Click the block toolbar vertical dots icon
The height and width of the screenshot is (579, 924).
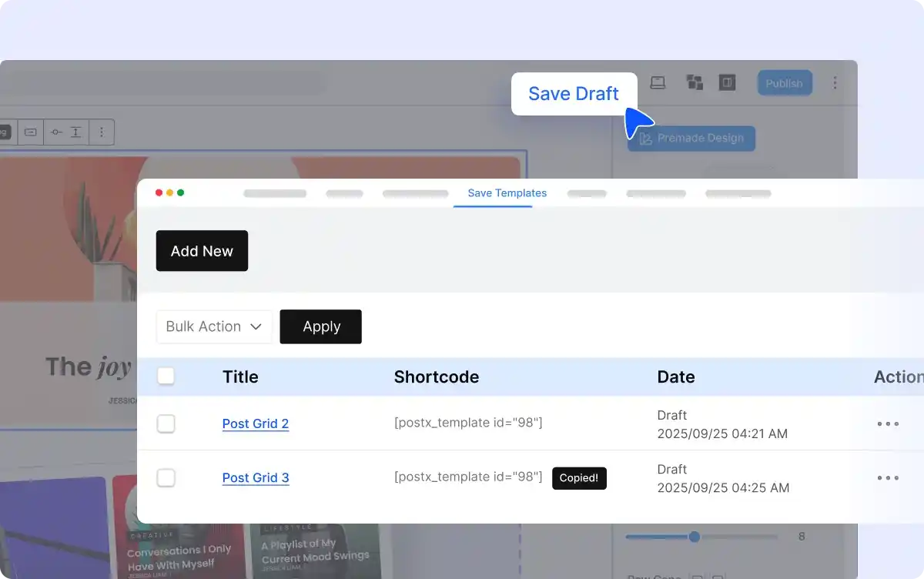[102, 132]
